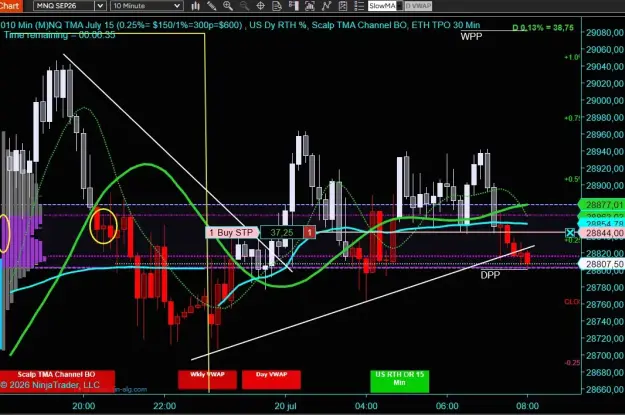This screenshot has width=625, height=415.
Task: Click the MNQ SEP26 instrument selector field
Action: click(x=64, y=6)
